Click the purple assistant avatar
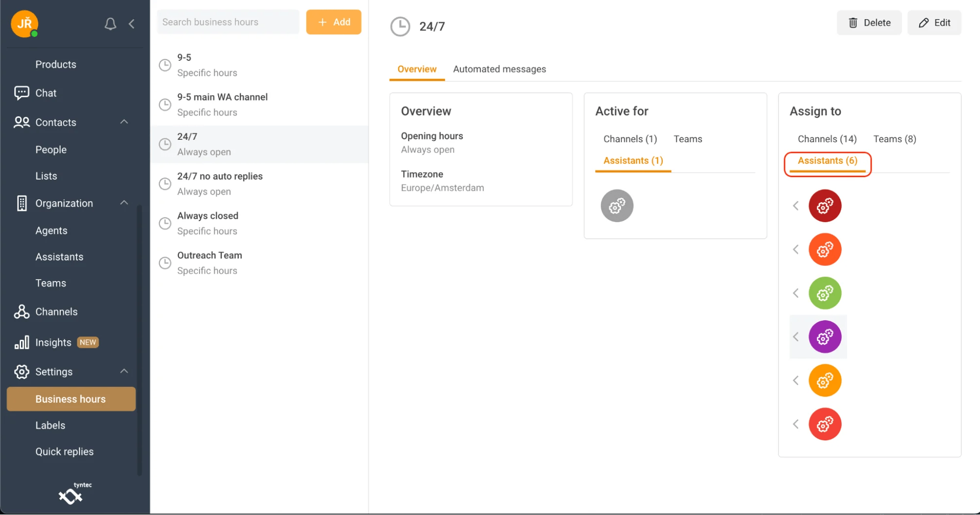Image resolution: width=980 pixels, height=515 pixels. (x=825, y=337)
